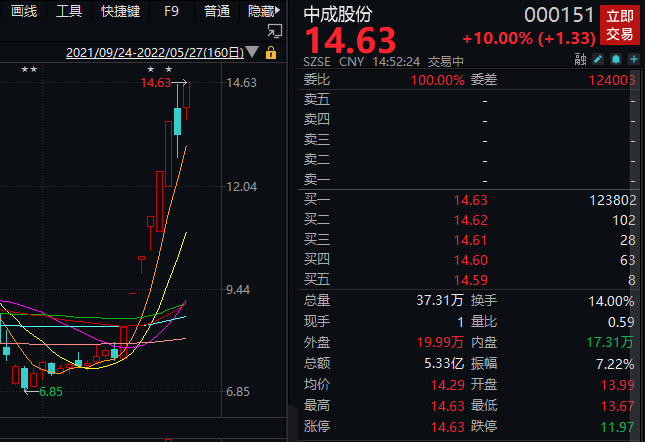The width and height of the screenshot is (645, 442).
Task: Click the 内盘 value 17.31万
Action: pyautogui.click(x=610, y=342)
